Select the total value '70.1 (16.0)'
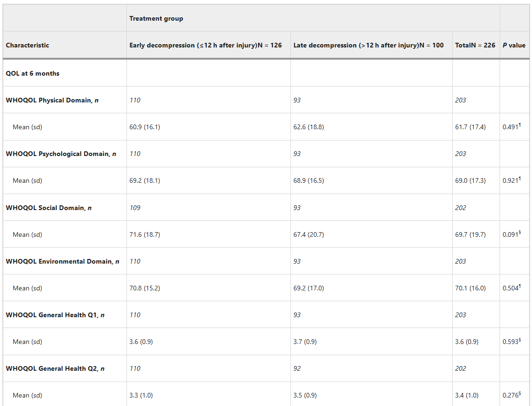This screenshot has height=406, width=532. tap(470, 289)
